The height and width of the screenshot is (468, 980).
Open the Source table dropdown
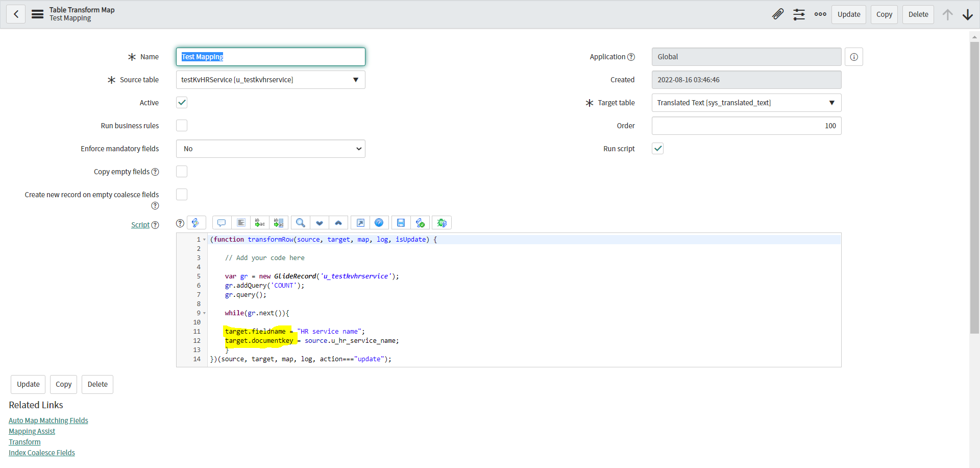click(356, 80)
